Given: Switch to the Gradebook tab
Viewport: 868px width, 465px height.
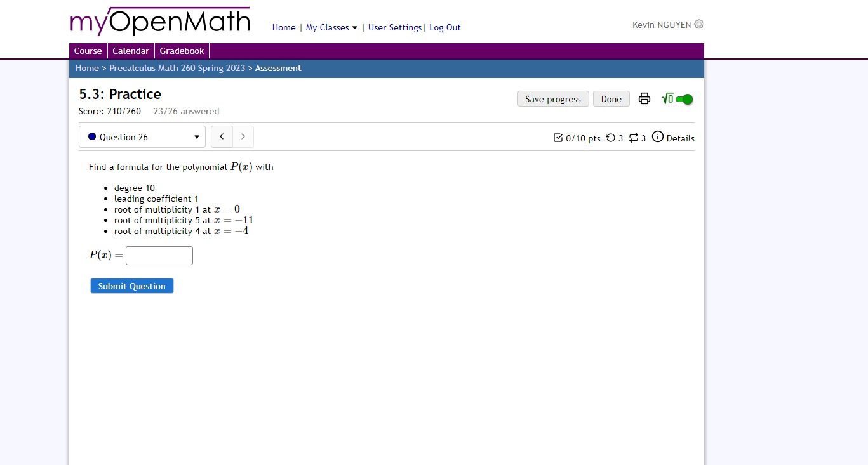Looking at the screenshot, I should (182, 51).
